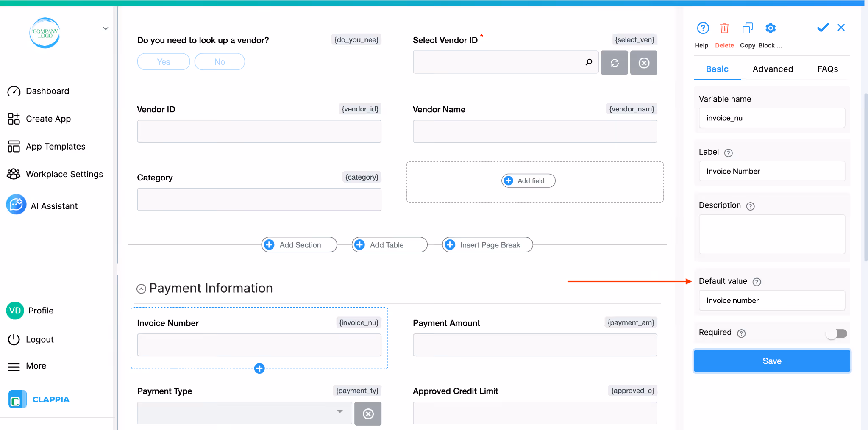Click the Default value input field

tap(772, 300)
